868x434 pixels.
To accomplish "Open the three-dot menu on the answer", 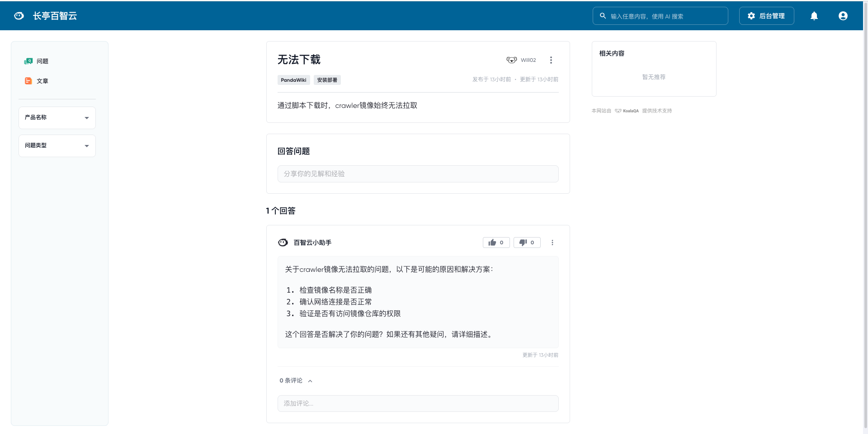I will 552,243.
